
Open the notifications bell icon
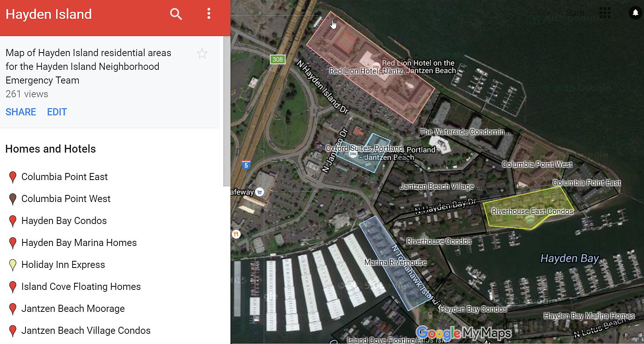point(635,13)
